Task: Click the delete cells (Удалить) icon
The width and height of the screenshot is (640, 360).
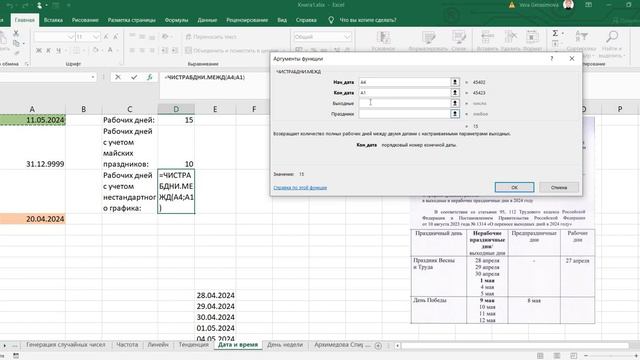Action: (510, 37)
